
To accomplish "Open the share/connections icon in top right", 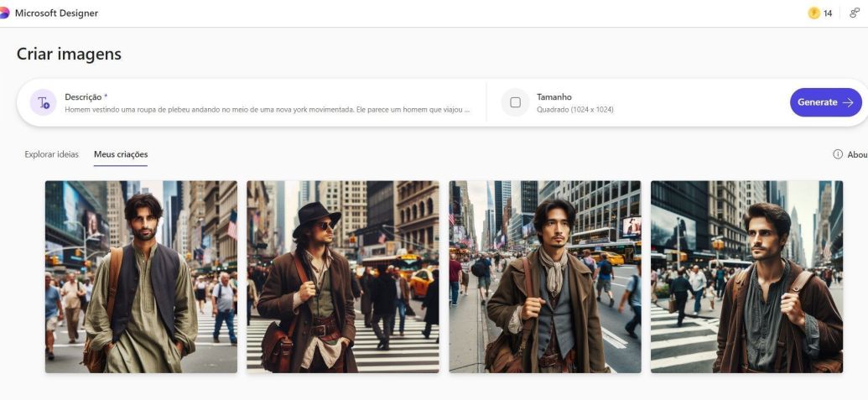I will tap(855, 13).
